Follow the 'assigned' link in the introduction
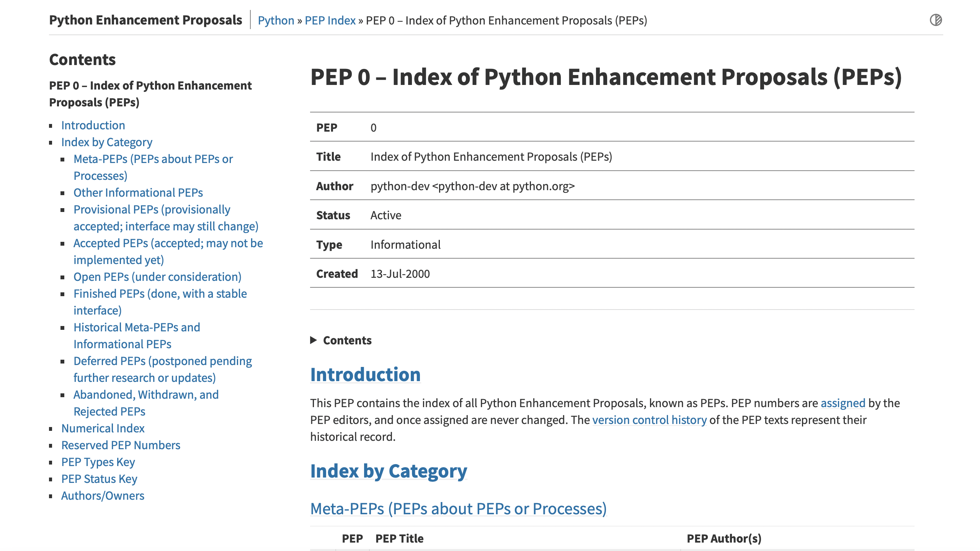 coord(843,403)
